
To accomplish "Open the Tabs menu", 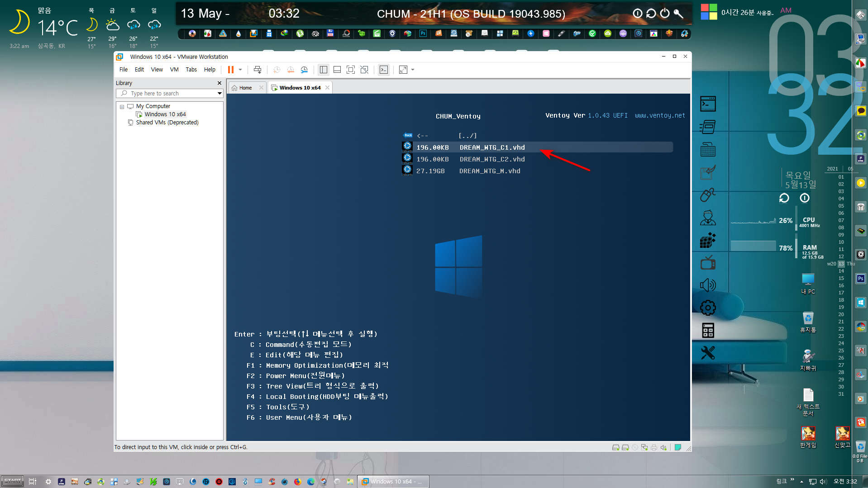I will [191, 70].
